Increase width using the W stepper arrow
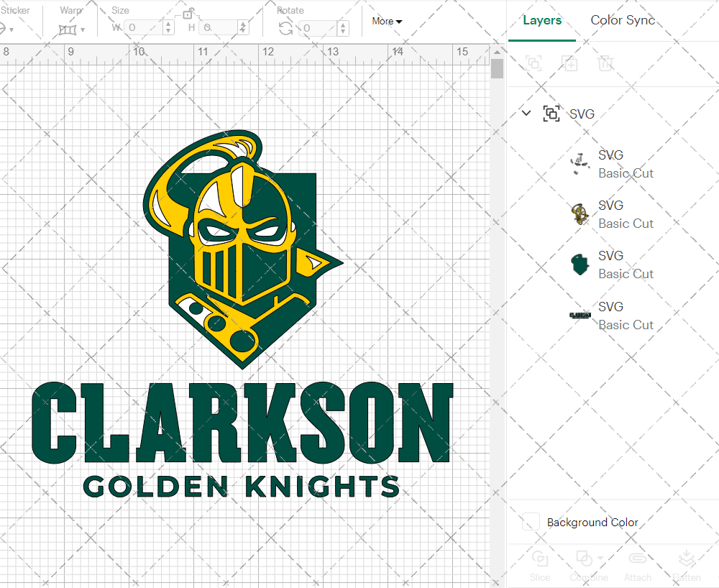719x588 pixels. (169, 22)
